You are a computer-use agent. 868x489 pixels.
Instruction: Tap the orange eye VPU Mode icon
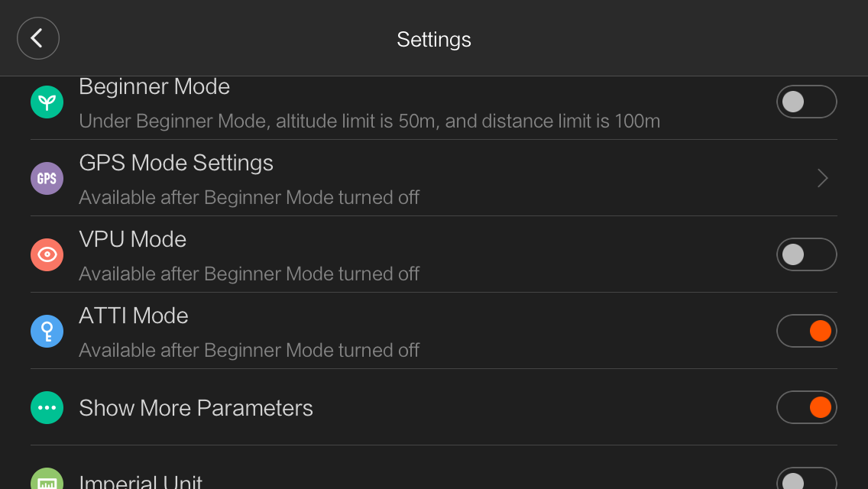(x=47, y=254)
